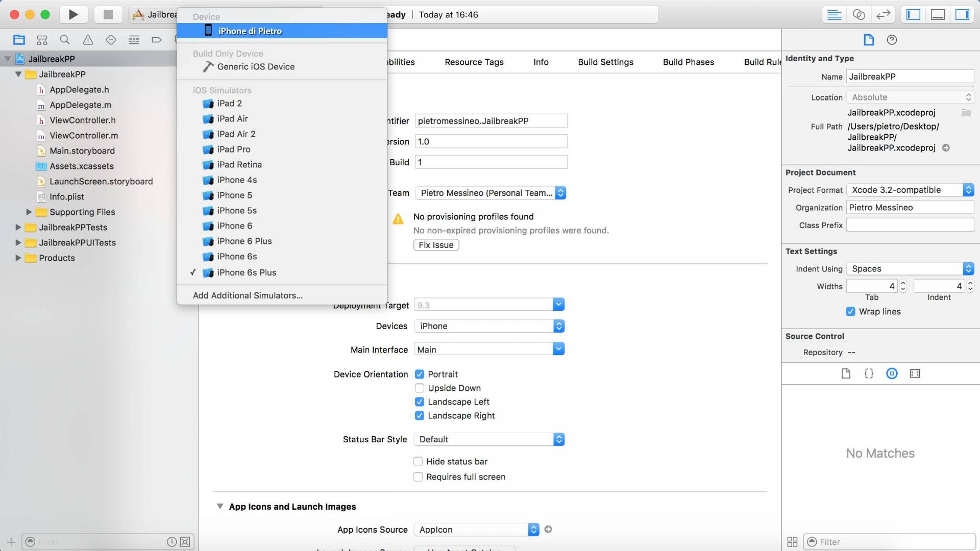This screenshot has height=551, width=980.
Task: Choose project location folder icon
Action: [966, 112]
